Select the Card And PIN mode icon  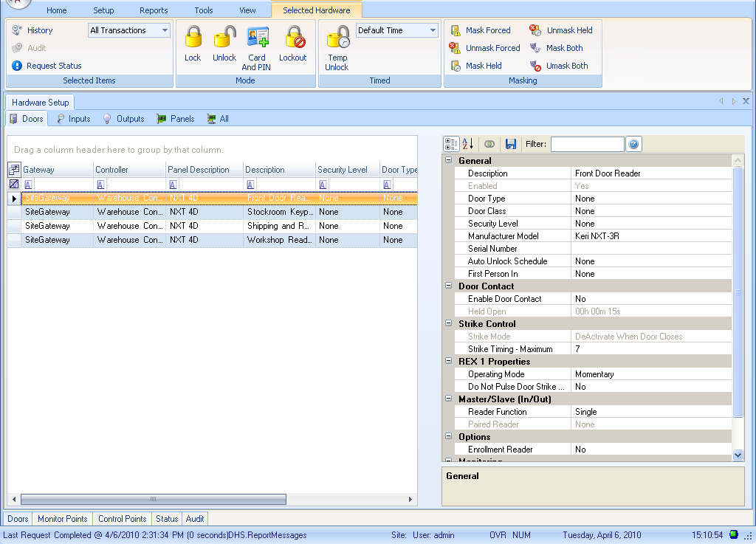pyautogui.click(x=257, y=38)
